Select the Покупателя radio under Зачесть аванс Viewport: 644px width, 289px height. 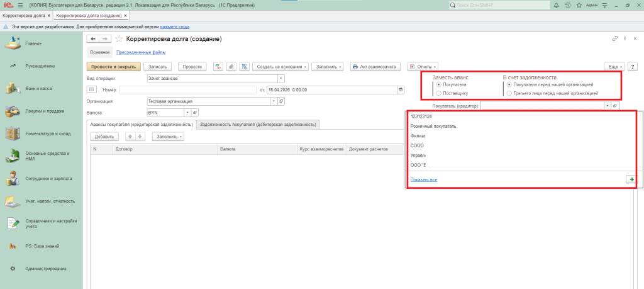(438, 84)
